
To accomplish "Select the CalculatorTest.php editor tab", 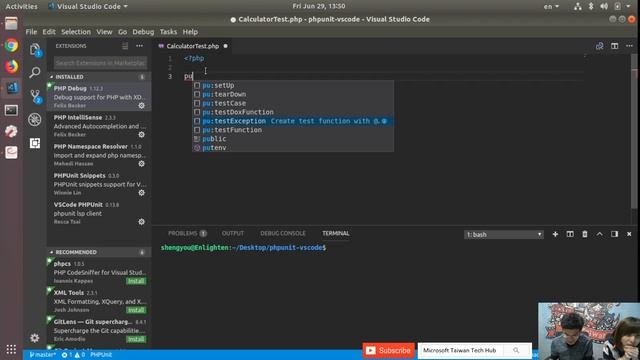I will point(193,46).
